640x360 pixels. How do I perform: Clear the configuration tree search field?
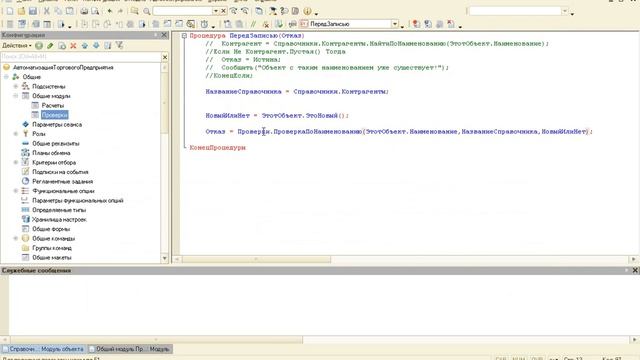tap(165, 57)
